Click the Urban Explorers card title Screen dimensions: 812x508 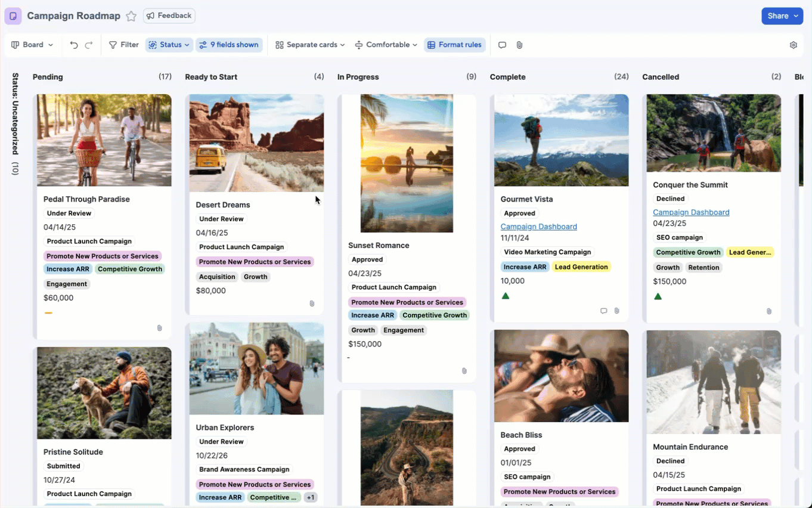point(225,428)
